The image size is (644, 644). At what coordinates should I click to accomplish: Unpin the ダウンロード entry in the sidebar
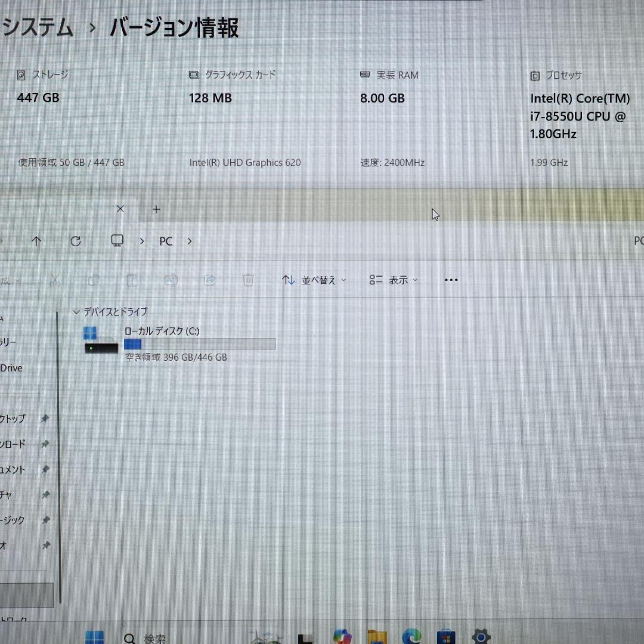(45, 444)
